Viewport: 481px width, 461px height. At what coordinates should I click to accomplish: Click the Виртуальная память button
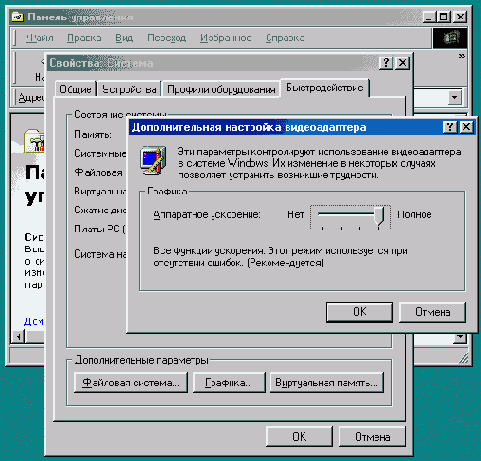[x=326, y=382]
